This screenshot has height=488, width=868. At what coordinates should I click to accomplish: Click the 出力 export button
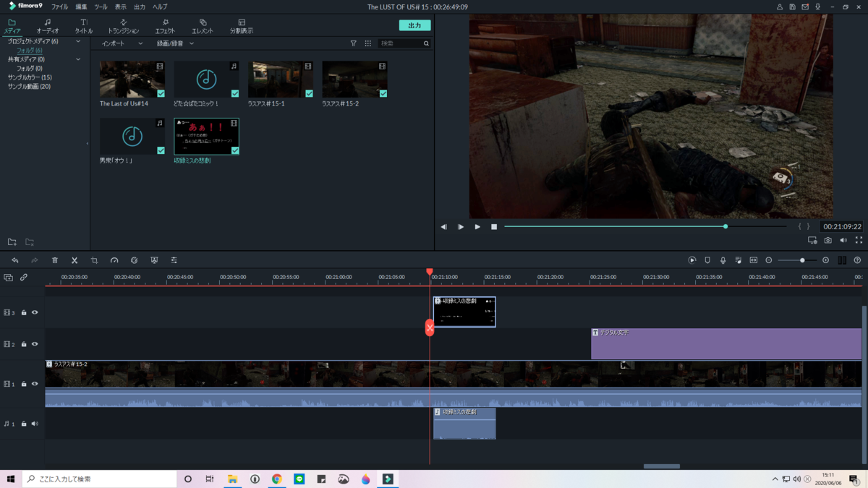[414, 25]
